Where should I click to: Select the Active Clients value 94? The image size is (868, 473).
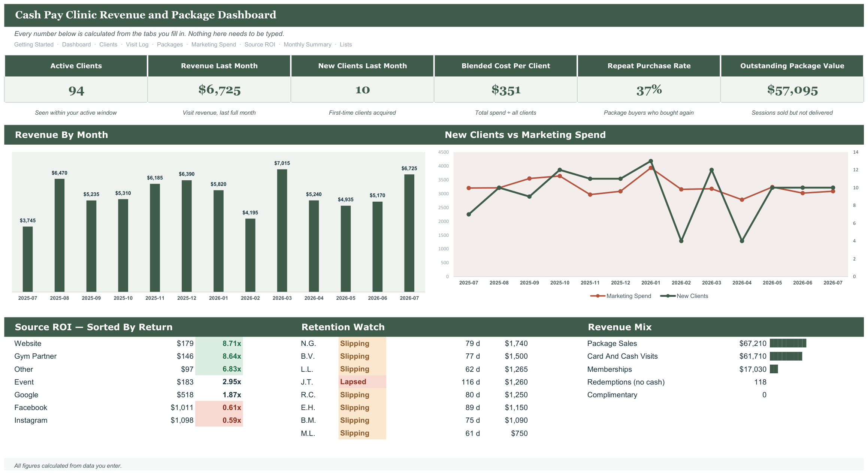[x=76, y=90]
